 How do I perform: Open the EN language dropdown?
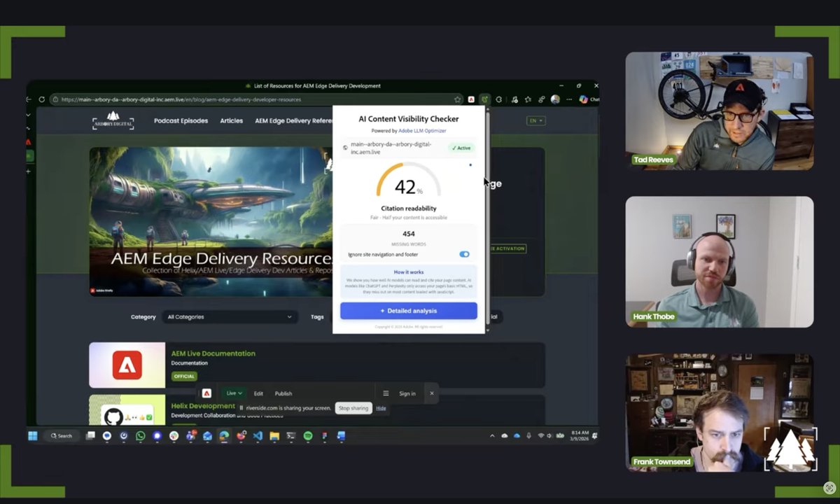(x=535, y=120)
